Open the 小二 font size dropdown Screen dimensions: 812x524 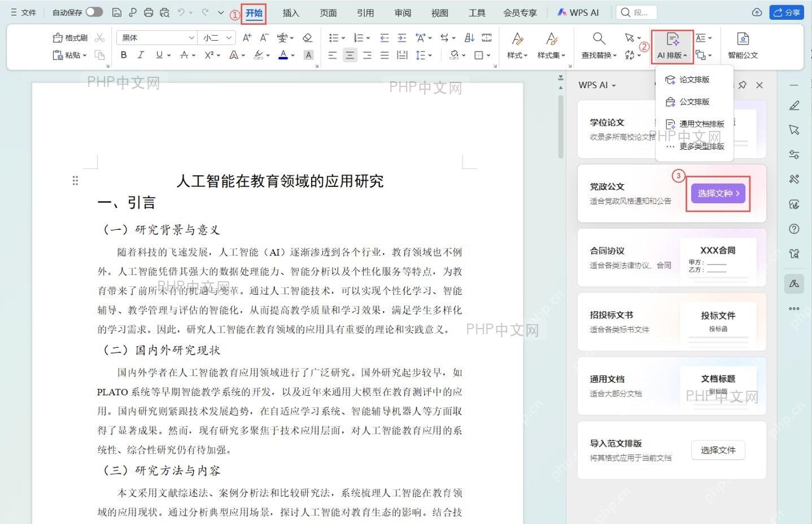(229, 38)
